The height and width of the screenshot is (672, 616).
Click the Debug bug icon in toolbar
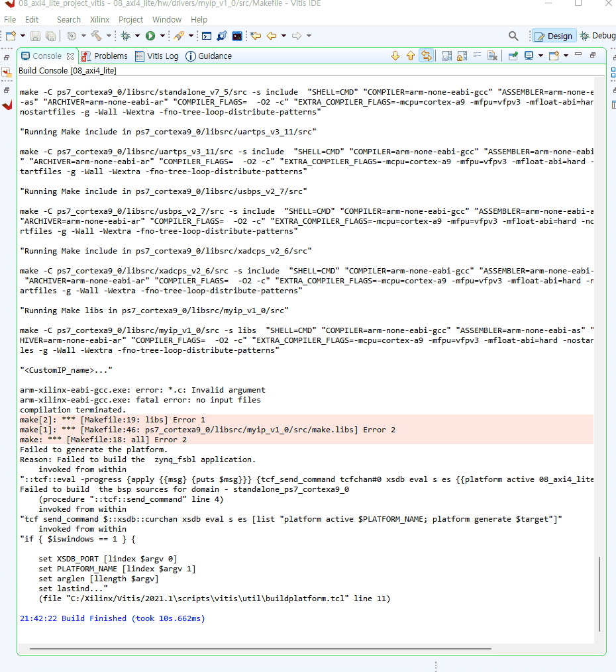(x=126, y=36)
